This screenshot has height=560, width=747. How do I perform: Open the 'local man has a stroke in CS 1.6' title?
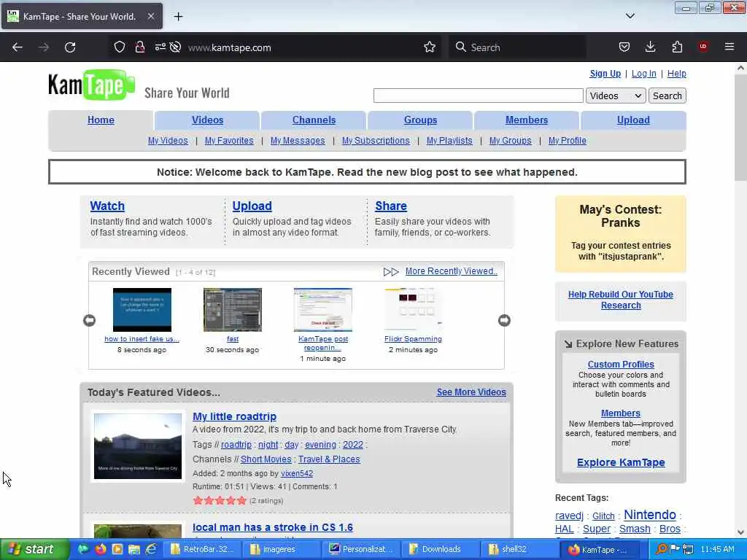(273, 527)
